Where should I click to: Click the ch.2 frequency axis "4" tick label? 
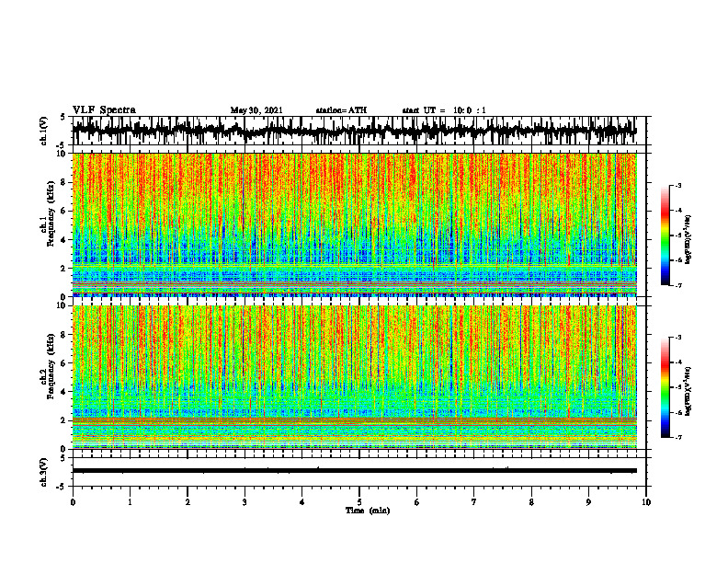tap(63, 392)
